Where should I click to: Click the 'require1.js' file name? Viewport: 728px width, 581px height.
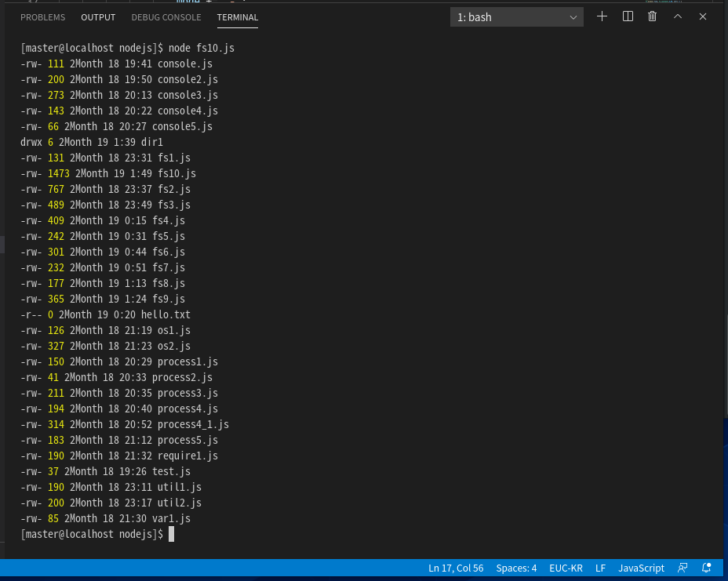[x=187, y=456]
